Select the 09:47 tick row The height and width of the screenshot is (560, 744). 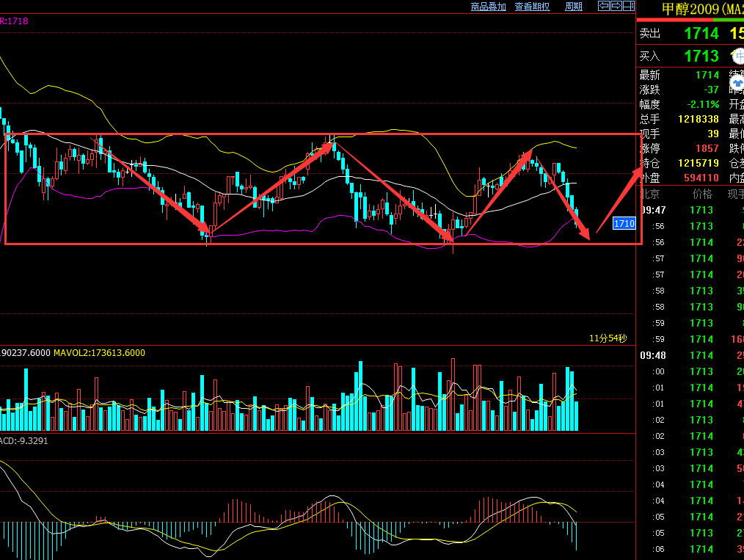(x=690, y=210)
